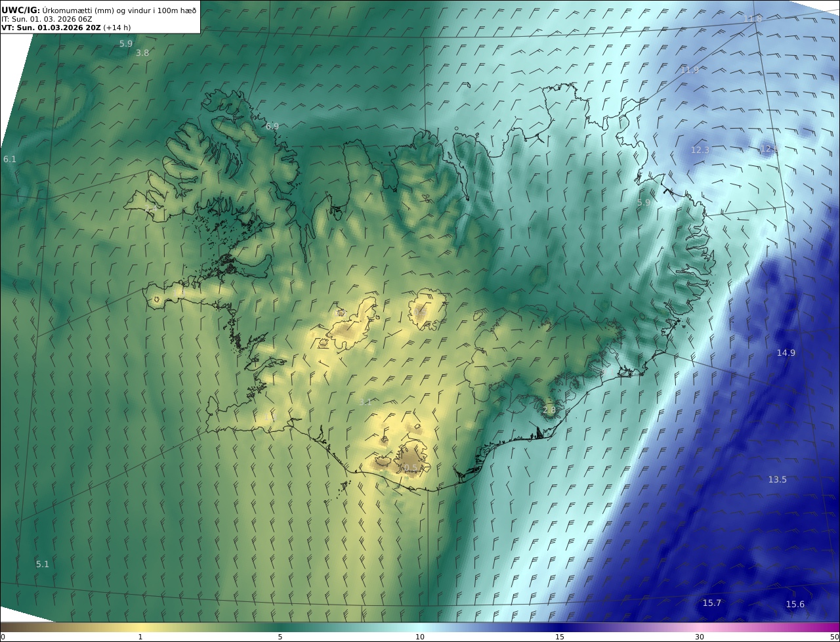The width and height of the screenshot is (840, 642).
Task: Click the '(+14 h)' forecast offset text
Action: click(117, 28)
